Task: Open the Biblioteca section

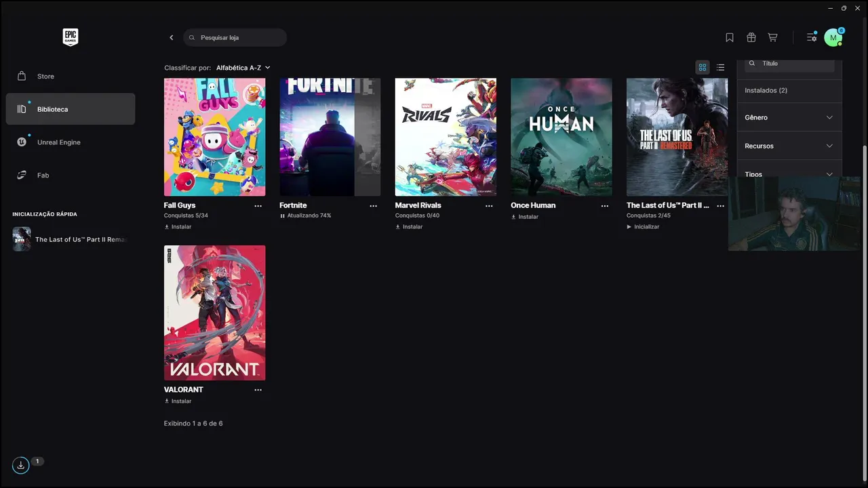Action: (x=71, y=109)
